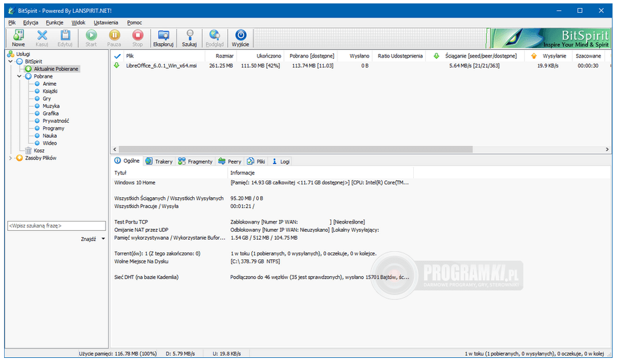The width and height of the screenshot is (620, 364).
Task: Sort by Rozmiar column header
Action: [x=220, y=56]
